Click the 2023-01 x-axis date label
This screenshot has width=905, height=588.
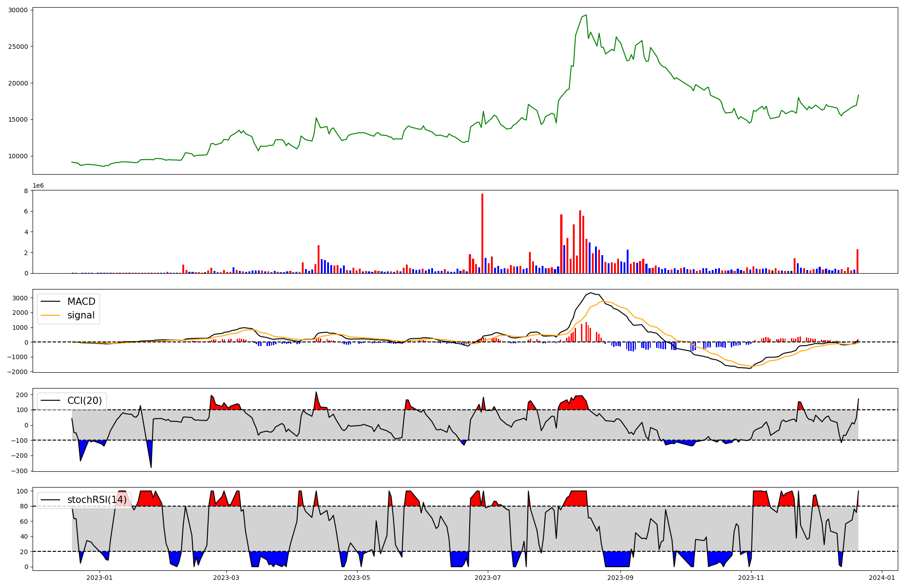coord(99,578)
